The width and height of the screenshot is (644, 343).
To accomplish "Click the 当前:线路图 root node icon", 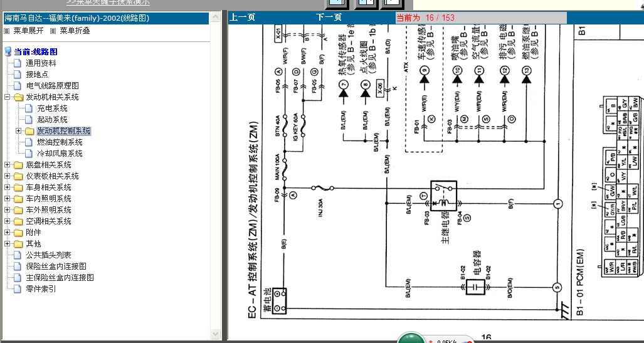I will point(8,52).
